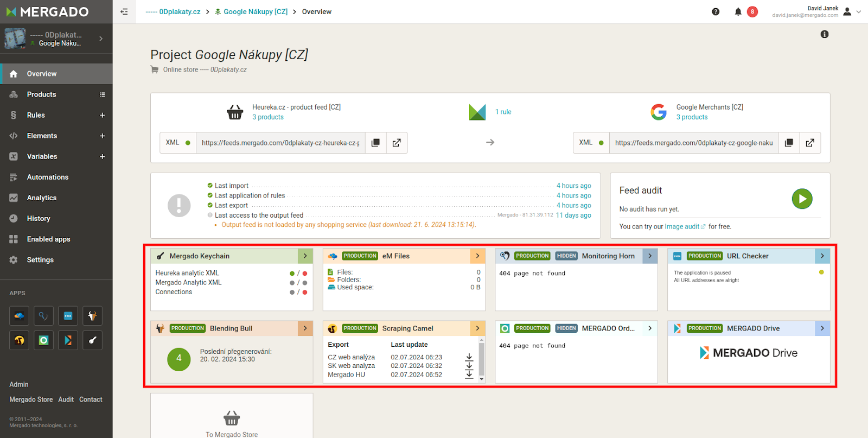
Task: Expand the user account dropdown arrow
Action: pyautogui.click(x=859, y=11)
